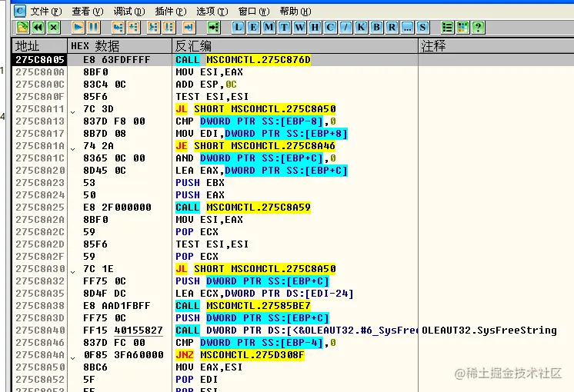Open the 选项(T) menu
The image size is (574, 392).
(x=212, y=12)
